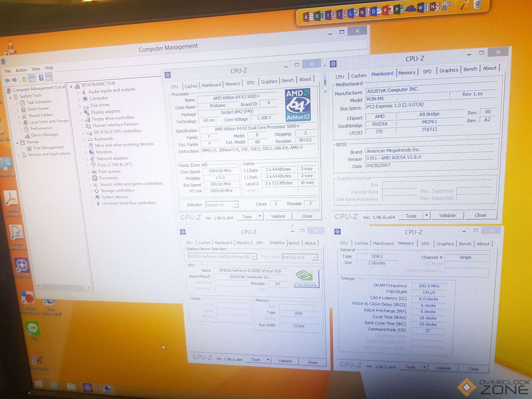Click Close in the Memory CPU-Z window
This screenshot has width=532, height=399.
(473, 369)
